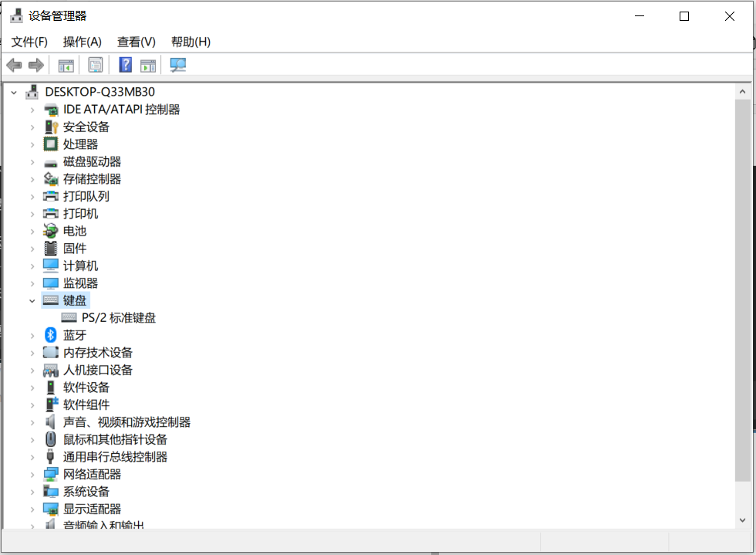Expand the DESKTOP-Q33MB30 root node chevron
The width and height of the screenshot is (756, 555).
pyautogui.click(x=14, y=91)
